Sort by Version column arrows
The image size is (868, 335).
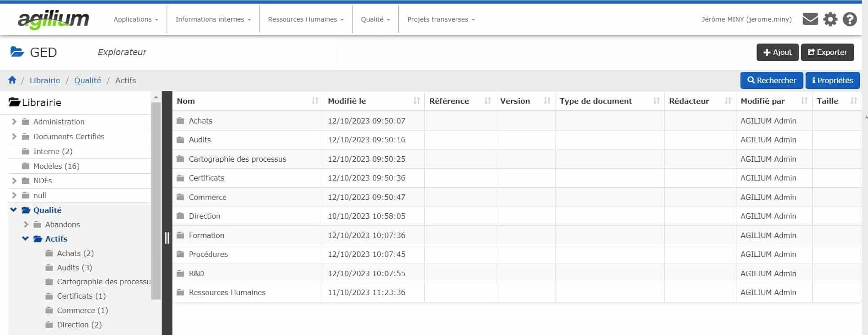pyautogui.click(x=547, y=101)
